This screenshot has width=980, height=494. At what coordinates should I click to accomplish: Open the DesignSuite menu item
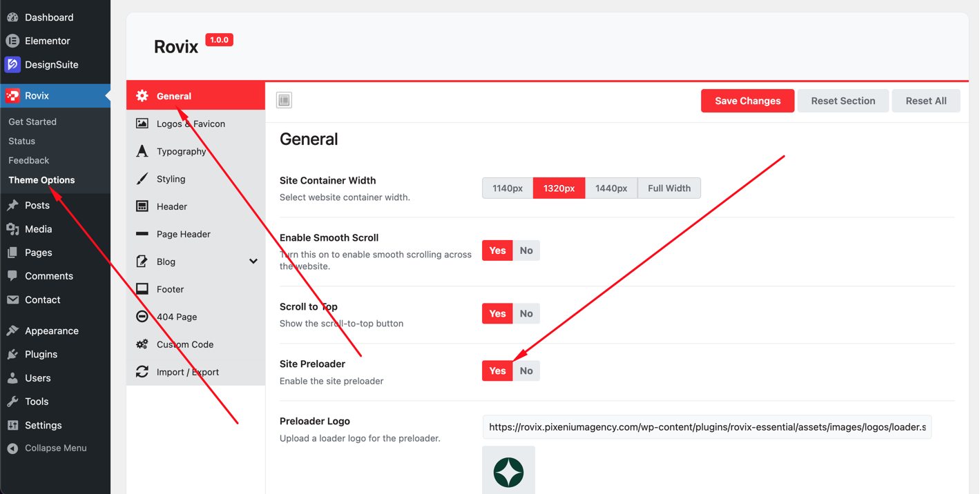[x=55, y=64]
